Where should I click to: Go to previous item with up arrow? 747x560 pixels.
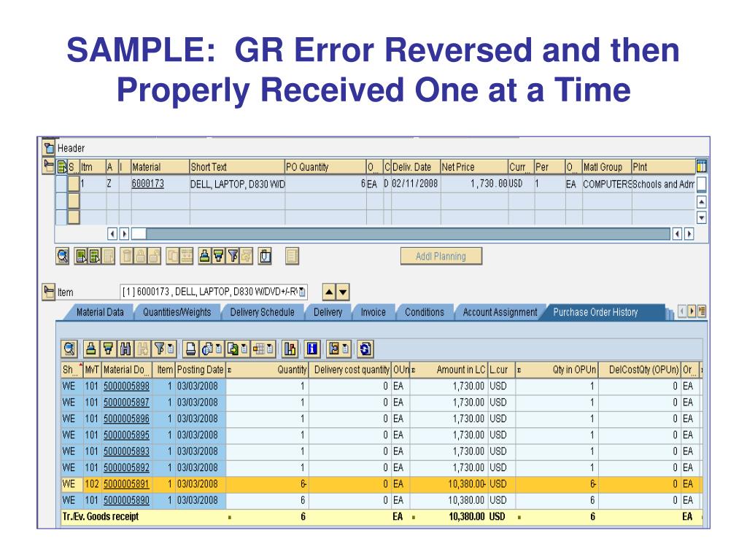point(329,292)
